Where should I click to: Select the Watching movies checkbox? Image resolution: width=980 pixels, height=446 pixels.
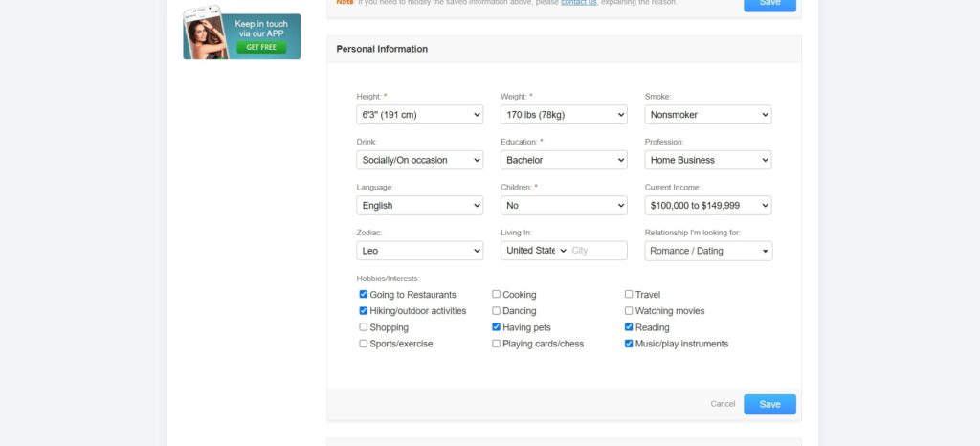(x=629, y=311)
